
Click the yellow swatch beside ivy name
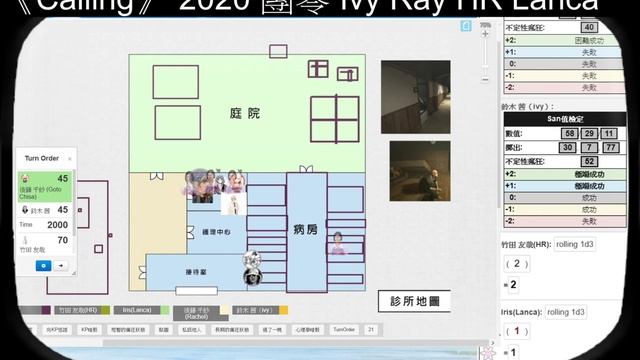pos(283,310)
